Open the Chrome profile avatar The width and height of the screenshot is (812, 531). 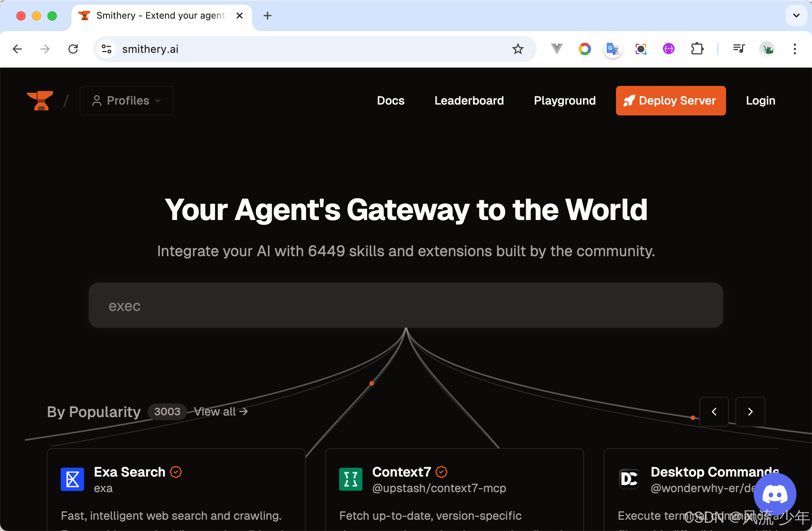point(767,49)
